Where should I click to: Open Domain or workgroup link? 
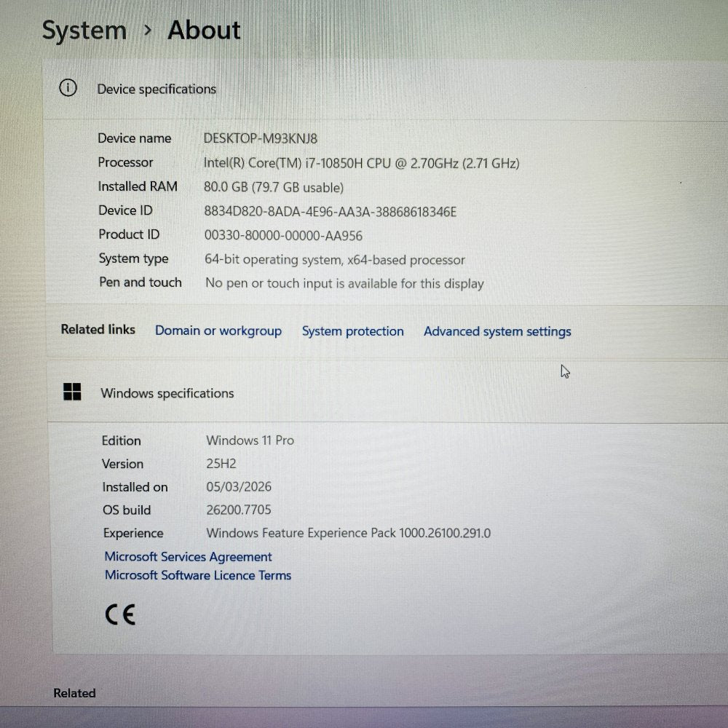[x=218, y=331]
